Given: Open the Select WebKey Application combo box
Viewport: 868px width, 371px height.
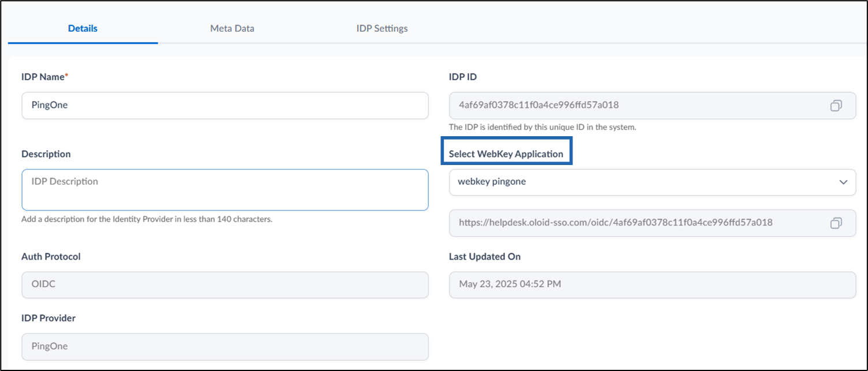Looking at the screenshot, I should (x=652, y=182).
